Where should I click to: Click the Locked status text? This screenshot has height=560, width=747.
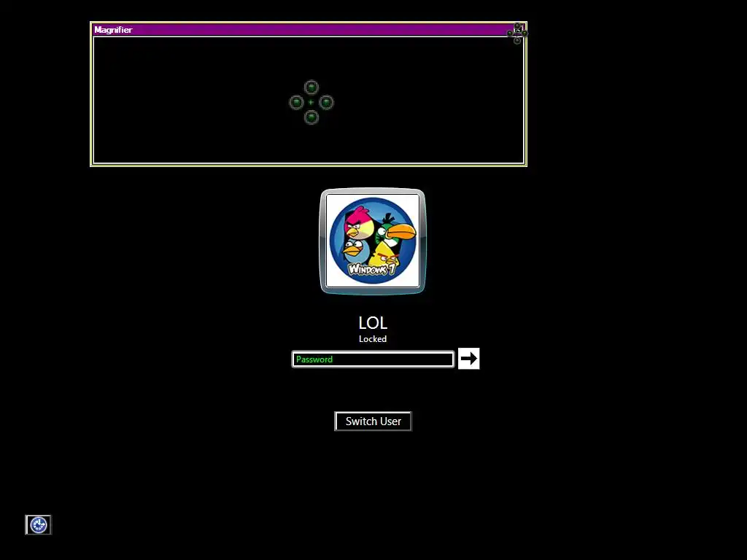point(373,339)
